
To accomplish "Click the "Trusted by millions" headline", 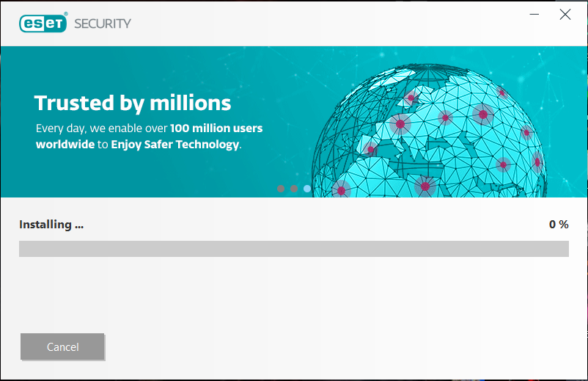I will 133,103.
